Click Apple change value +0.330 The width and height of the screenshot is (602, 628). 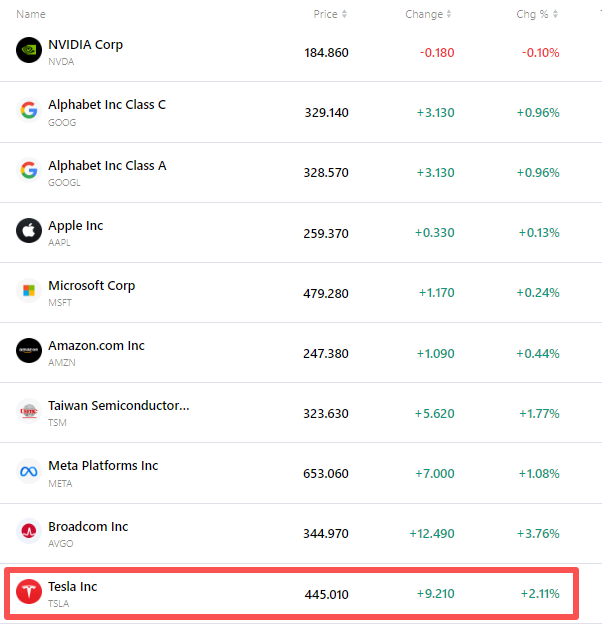coord(435,233)
